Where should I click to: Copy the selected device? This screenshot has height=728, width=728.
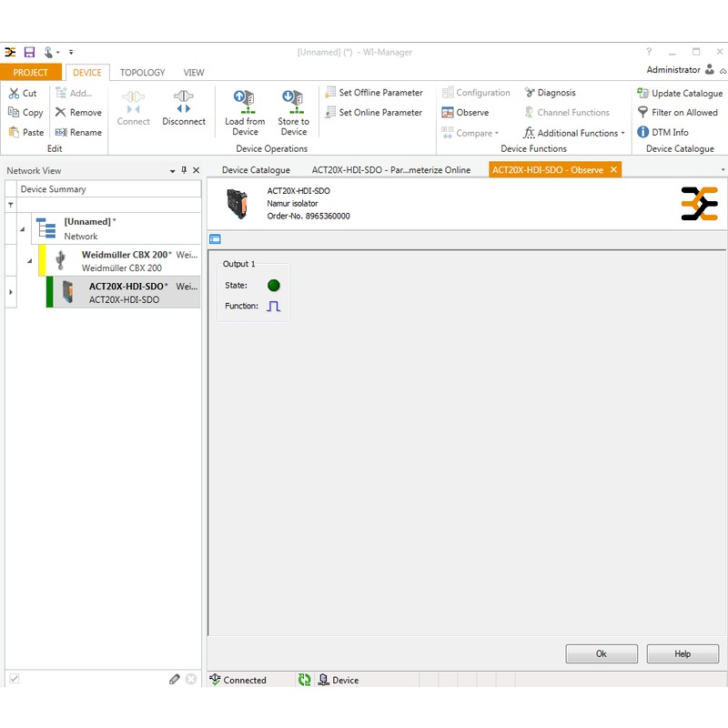(x=25, y=112)
